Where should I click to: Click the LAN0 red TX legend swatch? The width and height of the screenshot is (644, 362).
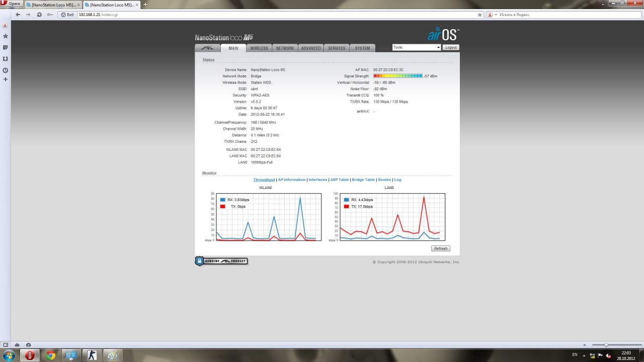(347, 207)
